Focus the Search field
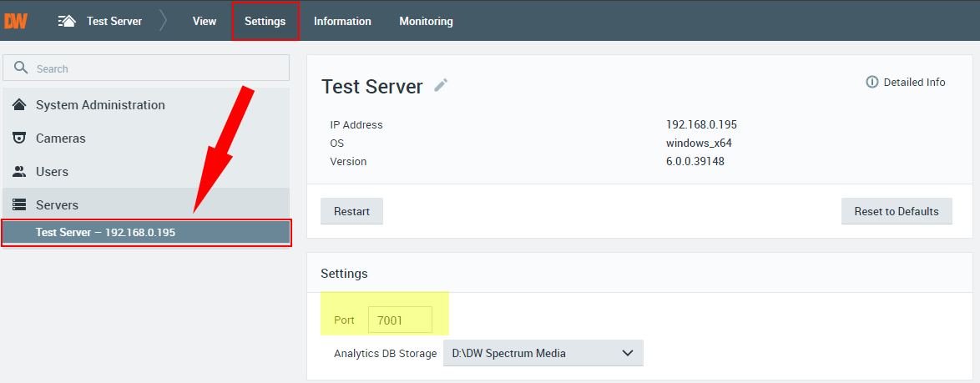The image size is (980, 383). (x=146, y=68)
